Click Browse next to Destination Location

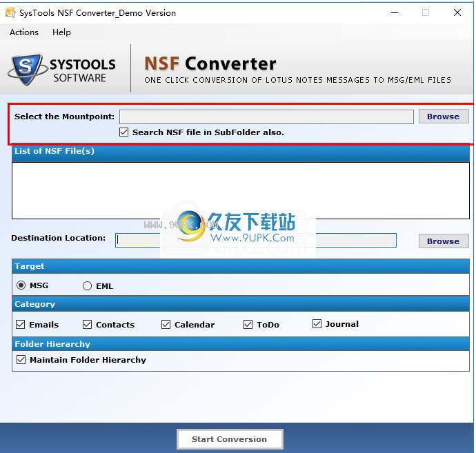pyautogui.click(x=444, y=241)
